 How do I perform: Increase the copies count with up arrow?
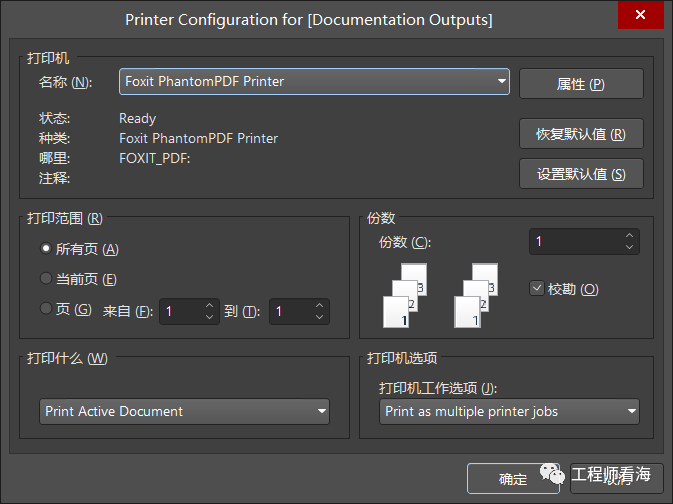tap(629, 236)
